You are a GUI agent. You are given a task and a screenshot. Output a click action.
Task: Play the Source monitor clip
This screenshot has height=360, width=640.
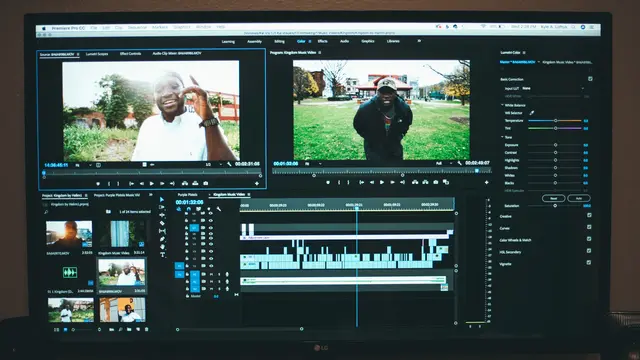pyautogui.click(x=152, y=184)
